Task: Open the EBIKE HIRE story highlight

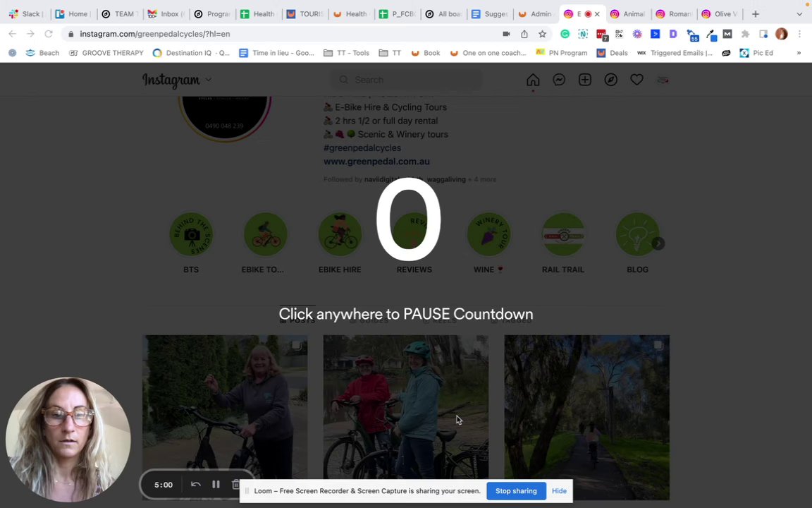Action: click(x=340, y=234)
